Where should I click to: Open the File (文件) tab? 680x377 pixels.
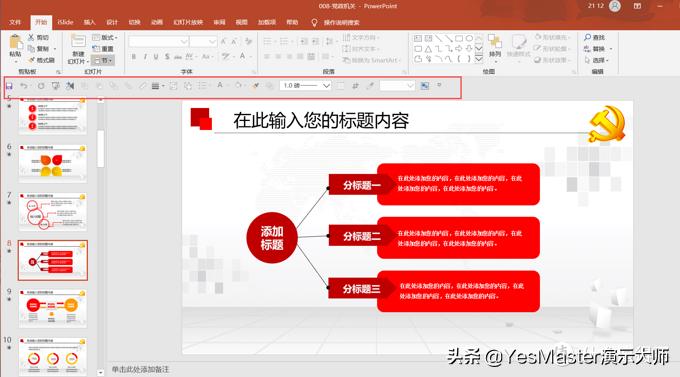click(15, 22)
